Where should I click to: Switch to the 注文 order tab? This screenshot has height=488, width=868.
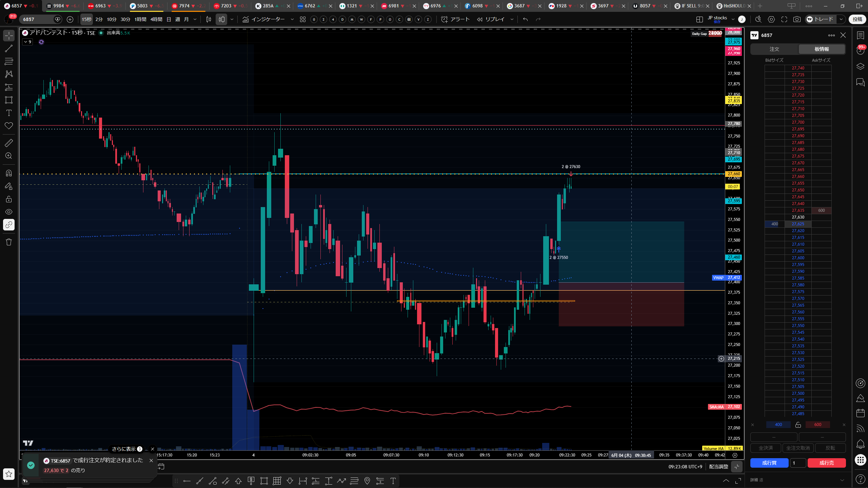point(774,49)
